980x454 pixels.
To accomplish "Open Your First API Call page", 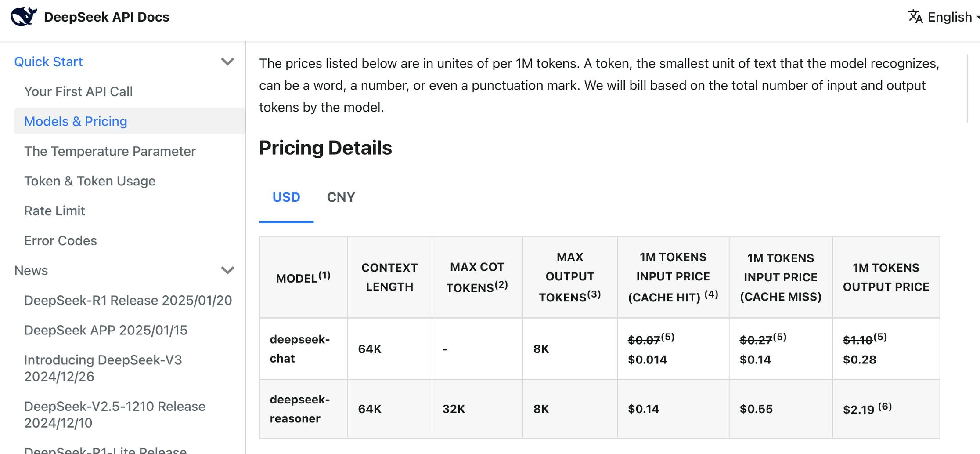I will pos(78,91).
